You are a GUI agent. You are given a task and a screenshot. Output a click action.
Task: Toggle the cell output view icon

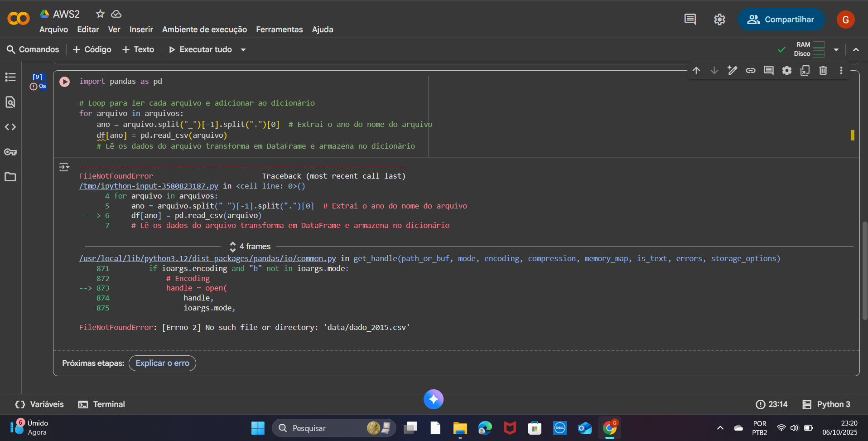(64, 167)
